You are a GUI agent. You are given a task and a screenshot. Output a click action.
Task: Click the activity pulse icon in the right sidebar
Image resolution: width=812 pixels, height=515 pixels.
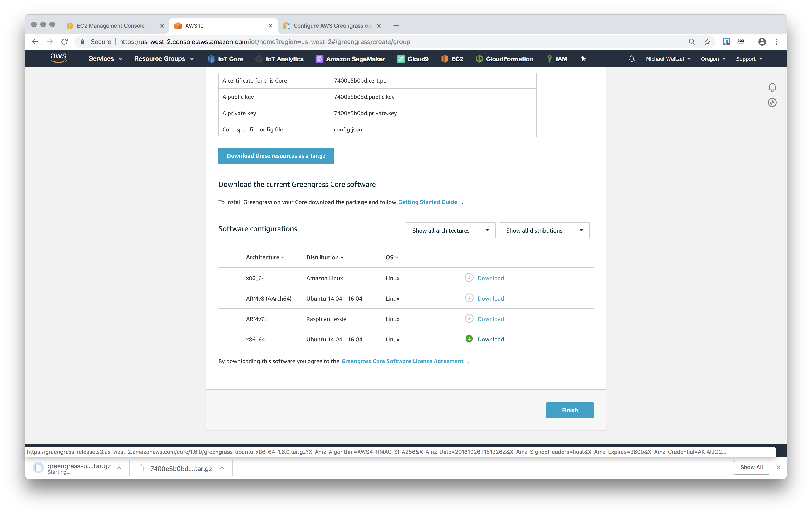[x=772, y=103]
